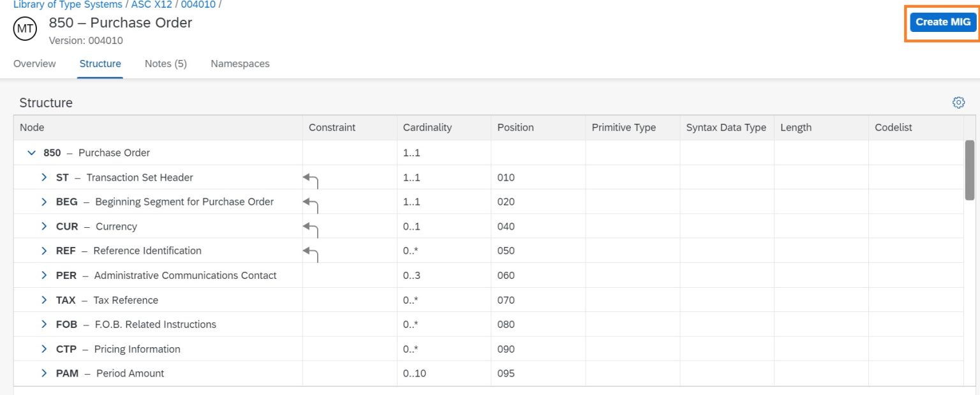The image size is (980, 395).
Task: Navigate to the ASC X12 breadcrumb link
Action: click(151, 4)
